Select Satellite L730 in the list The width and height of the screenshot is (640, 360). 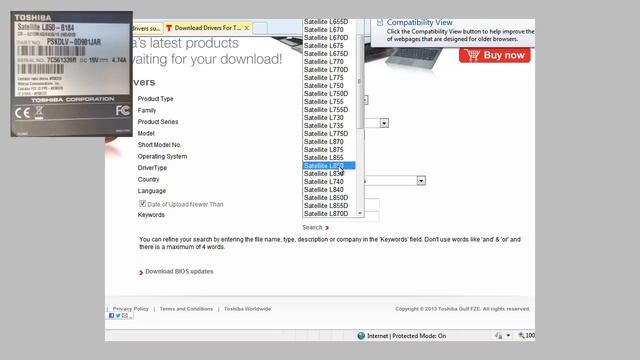click(x=329, y=118)
